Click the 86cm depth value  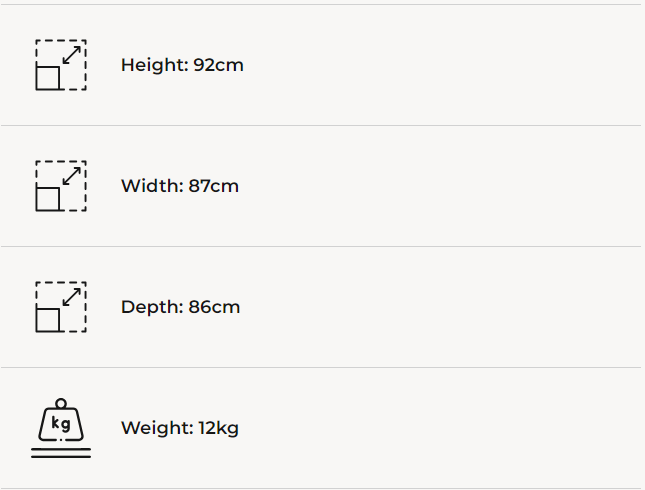click(214, 307)
